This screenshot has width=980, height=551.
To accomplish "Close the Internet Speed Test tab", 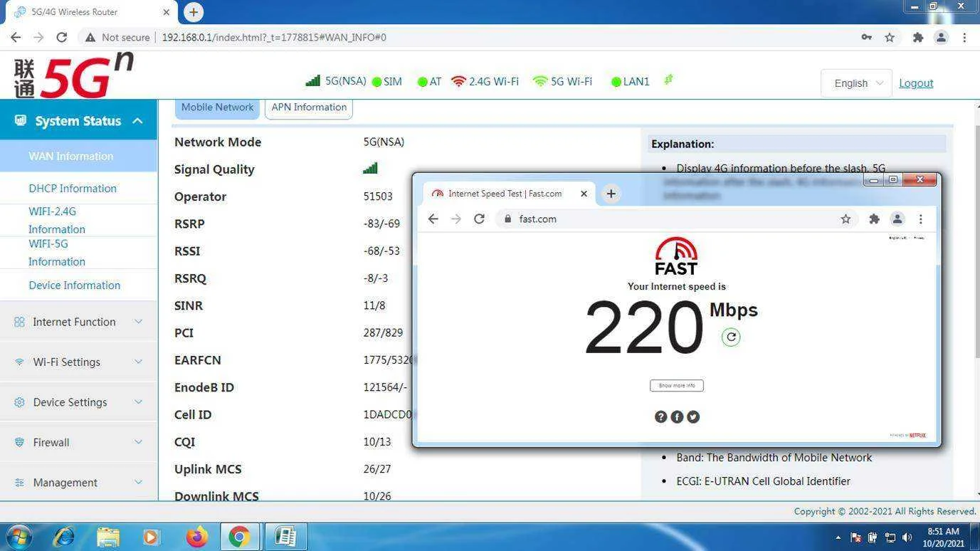I will point(584,194).
